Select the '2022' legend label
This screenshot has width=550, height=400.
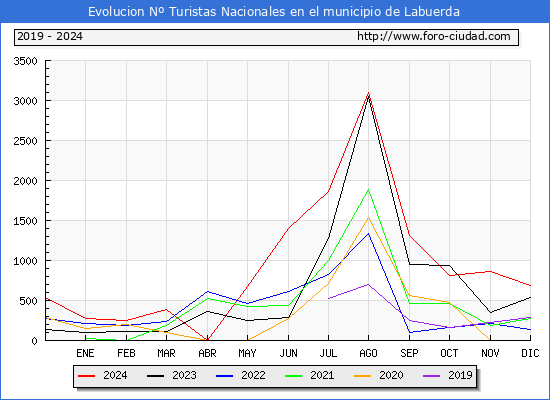tap(253, 375)
